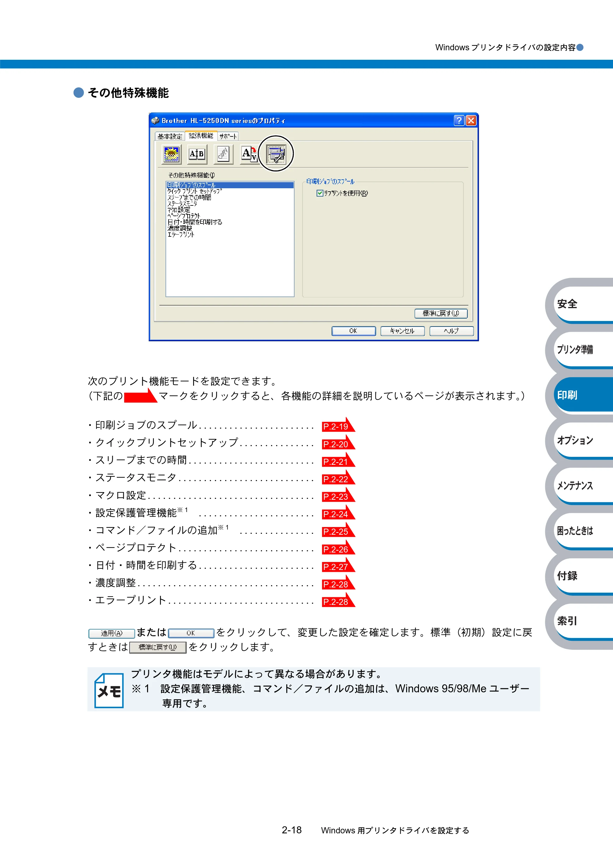The image size is (613, 868).
Task: Go to the メンテナンス side tab
Action: [583, 485]
